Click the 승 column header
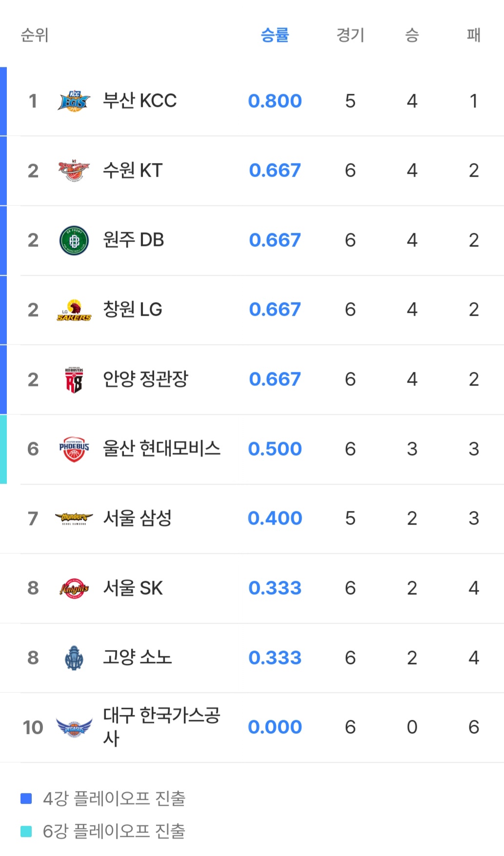 pos(412,35)
